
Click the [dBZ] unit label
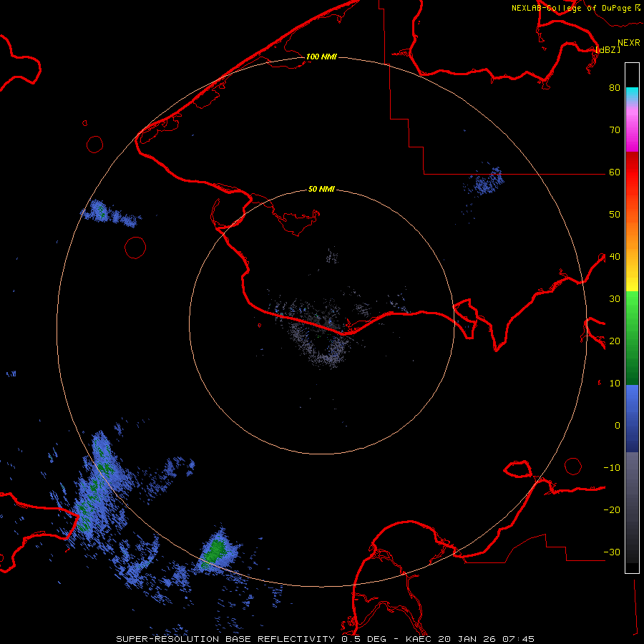[608, 49]
